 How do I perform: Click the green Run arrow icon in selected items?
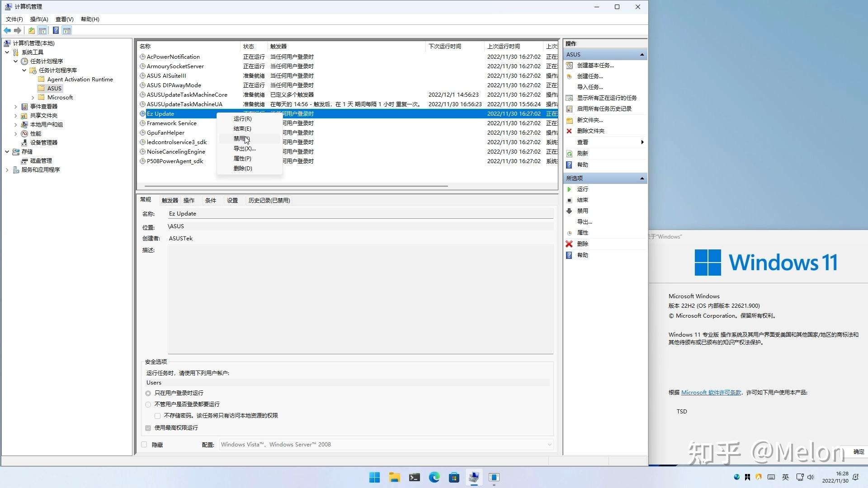(x=569, y=189)
